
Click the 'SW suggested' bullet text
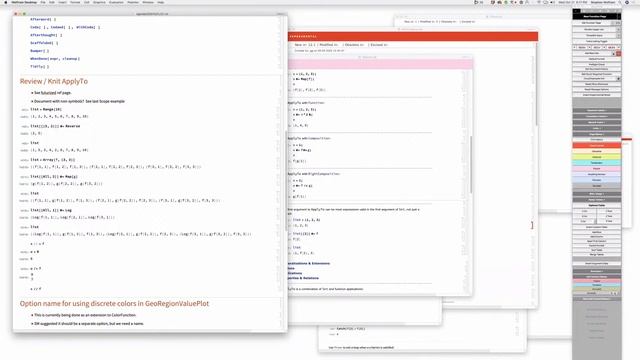89,324
